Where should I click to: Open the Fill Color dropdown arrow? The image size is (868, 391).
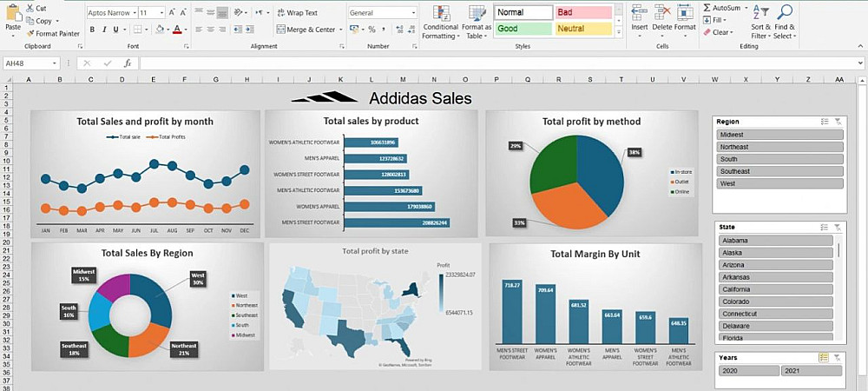coord(168,30)
